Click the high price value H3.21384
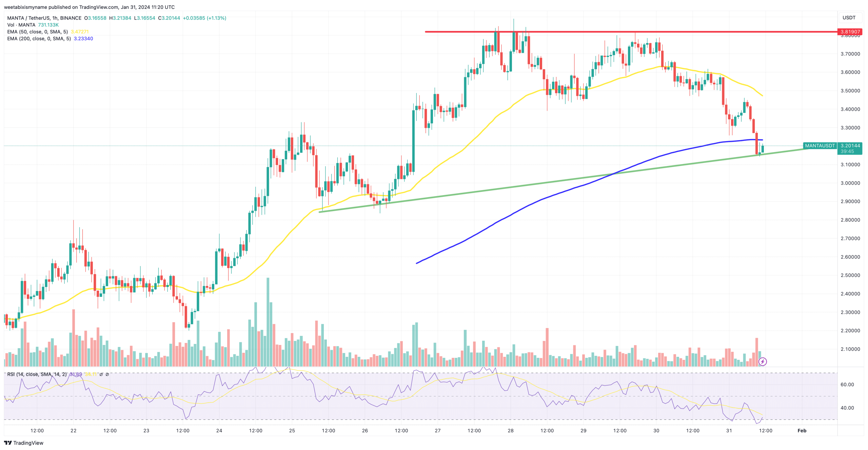This screenshot has height=450, width=868. (x=120, y=18)
